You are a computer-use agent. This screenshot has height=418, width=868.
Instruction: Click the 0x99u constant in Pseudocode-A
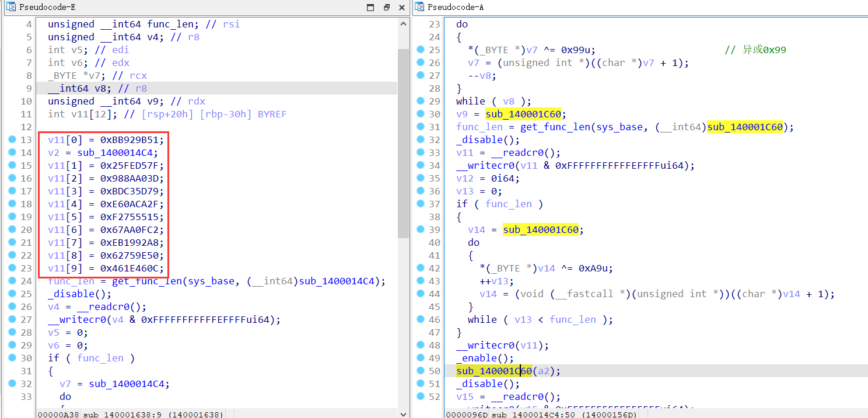coord(576,50)
